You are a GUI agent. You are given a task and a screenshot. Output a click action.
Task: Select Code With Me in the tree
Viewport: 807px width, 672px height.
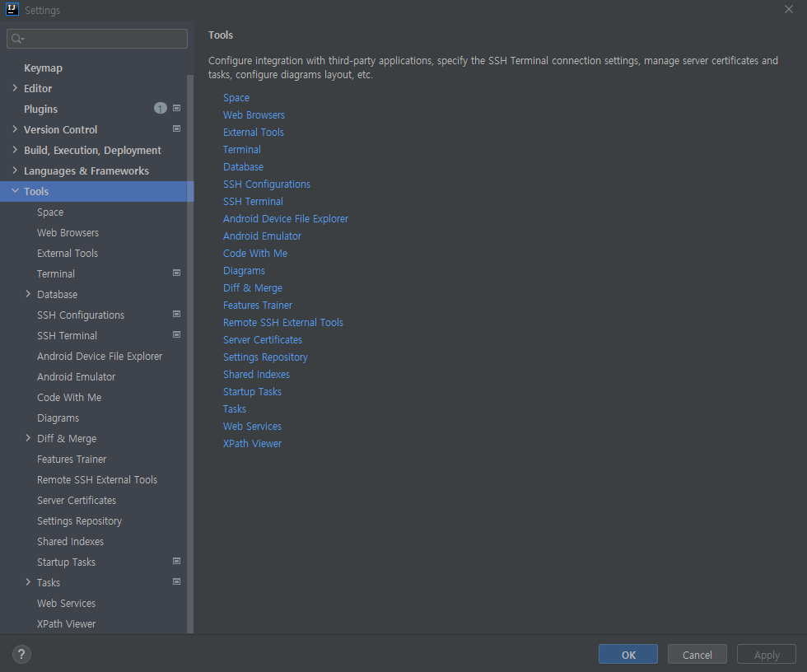pos(69,397)
